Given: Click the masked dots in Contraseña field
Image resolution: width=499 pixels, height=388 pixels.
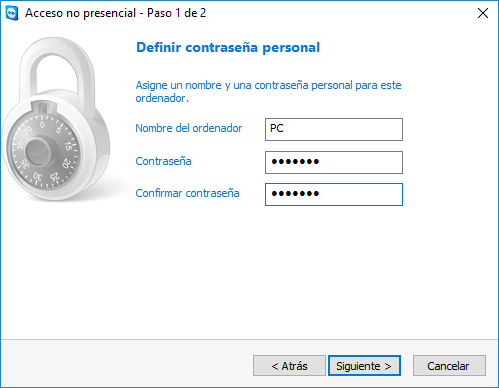Looking at the screenshot, I should click(295, 162).
